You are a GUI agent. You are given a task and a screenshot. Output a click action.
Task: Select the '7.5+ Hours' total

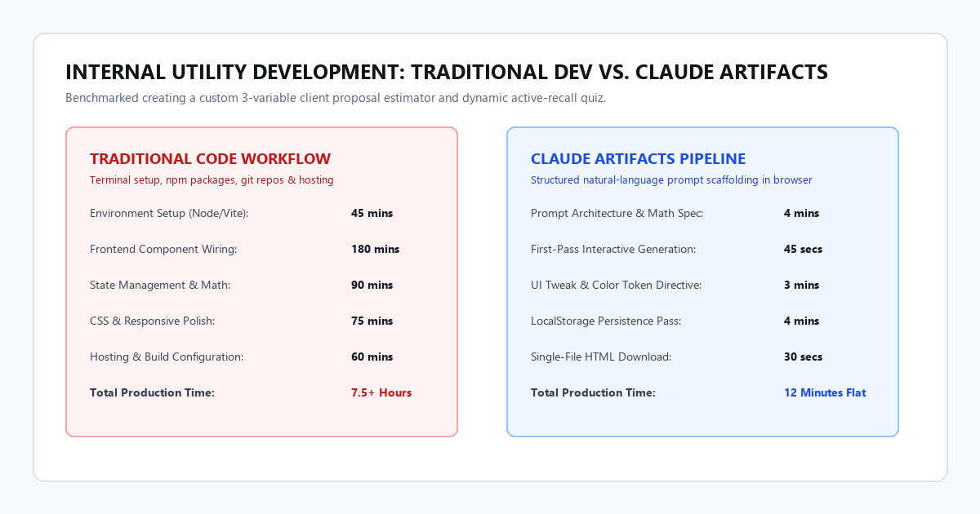tap(381, 392)
